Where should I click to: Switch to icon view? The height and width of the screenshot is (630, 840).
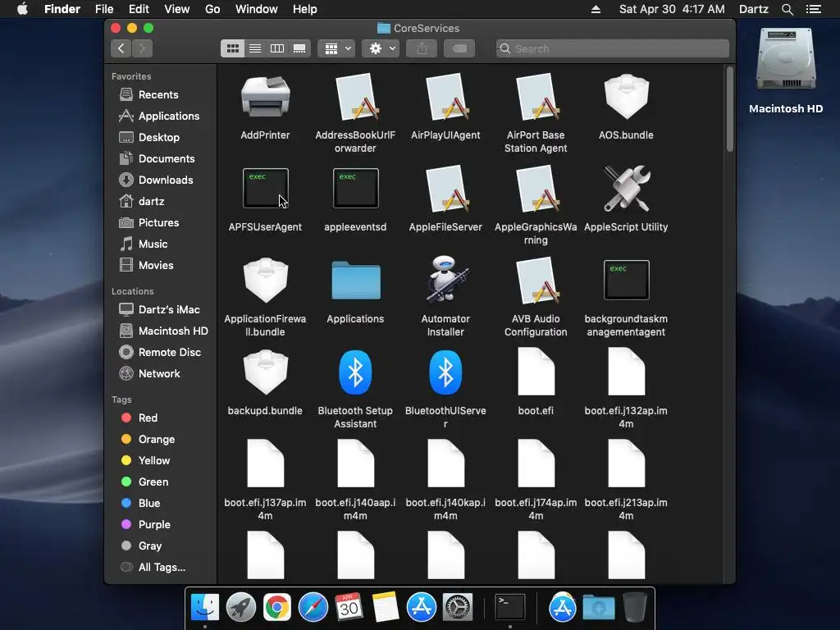click(x=232, y=48)
